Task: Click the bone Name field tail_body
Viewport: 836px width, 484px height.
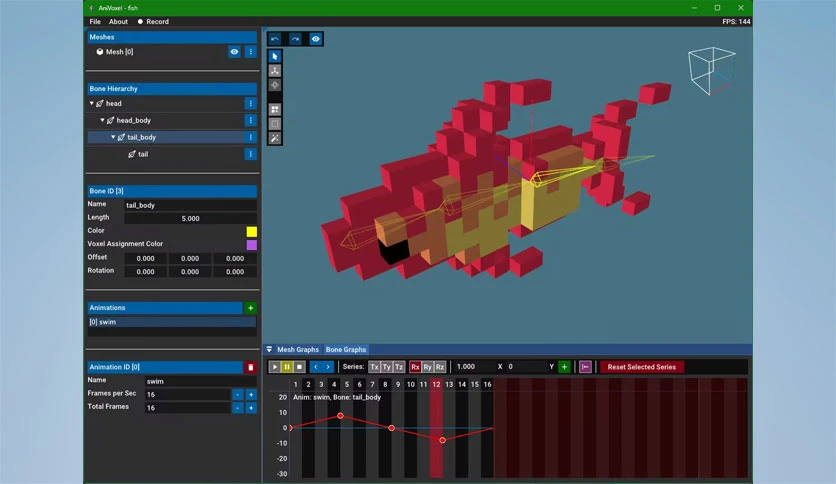Action: coord(190,206)
